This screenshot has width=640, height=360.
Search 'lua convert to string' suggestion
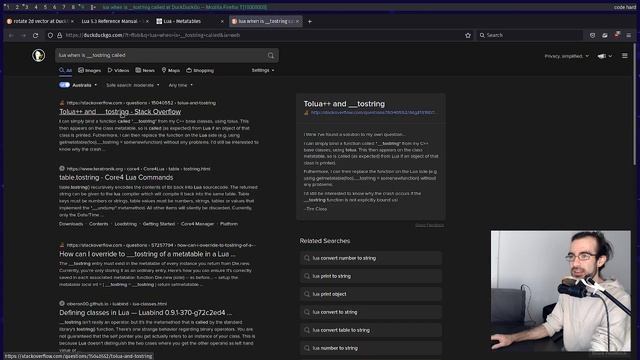pyautogui.click(x=371, y=312)
